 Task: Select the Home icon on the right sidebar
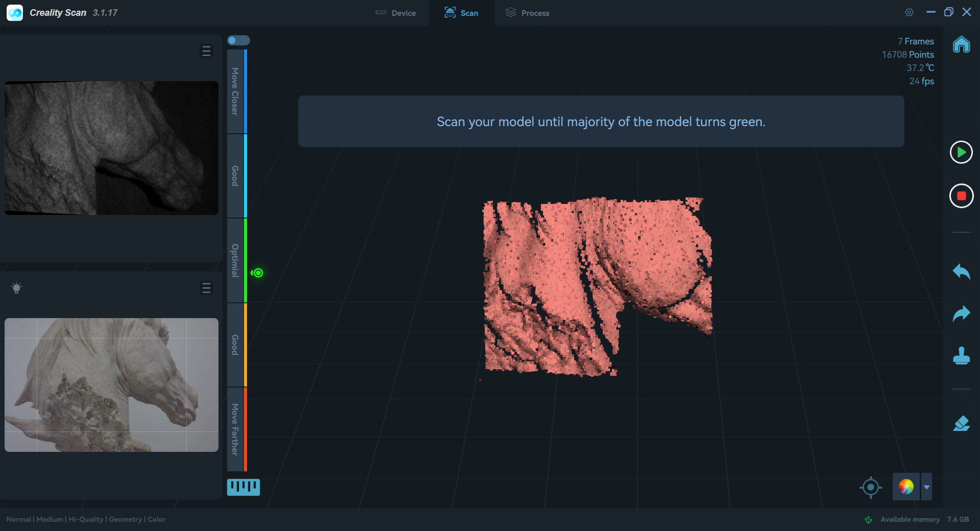962,45
